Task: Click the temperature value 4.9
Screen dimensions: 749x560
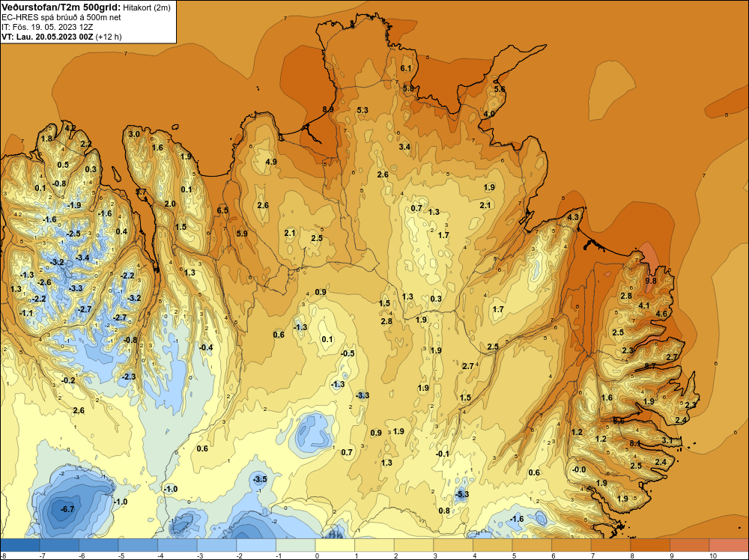Action: 271,162
